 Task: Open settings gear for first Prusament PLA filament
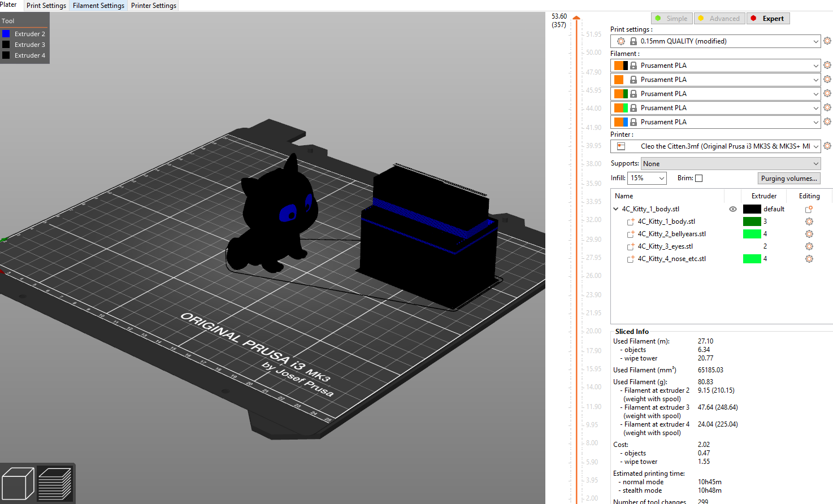(827, 65)
